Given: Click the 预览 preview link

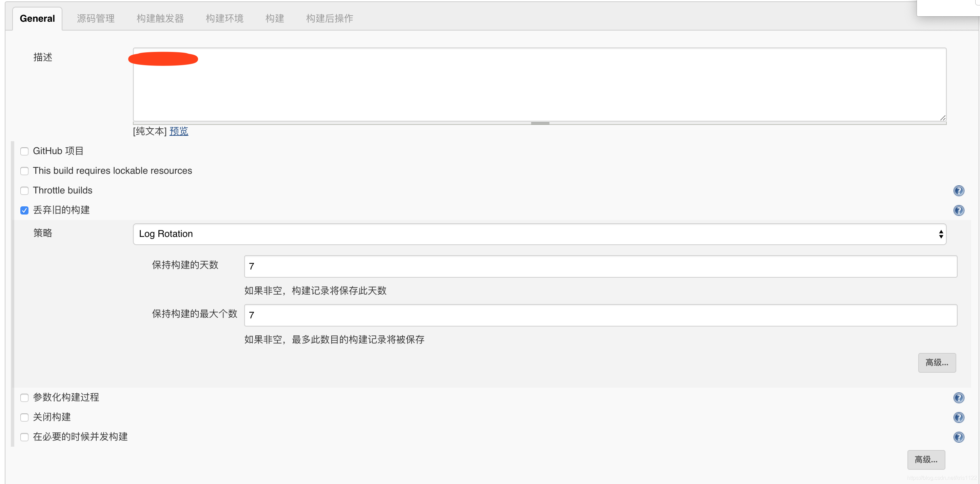Looking at the screenshot, I should click(179, 131).
